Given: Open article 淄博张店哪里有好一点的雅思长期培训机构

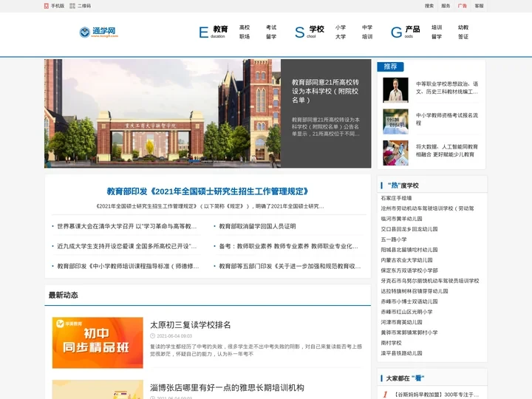Looking at the screenshot, I should click(227, 387).
